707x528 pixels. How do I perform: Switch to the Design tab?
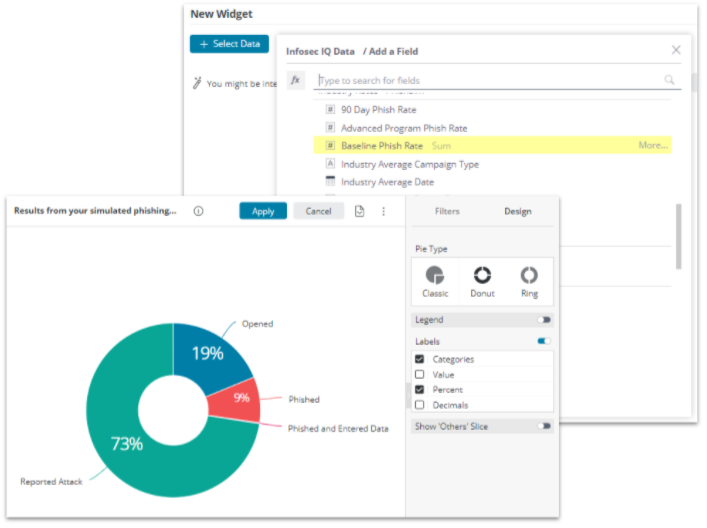(x=518, y=212)
